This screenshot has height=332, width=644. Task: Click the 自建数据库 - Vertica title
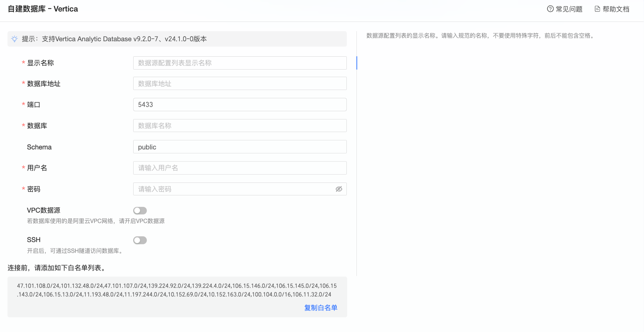pyautogui.click(x=43, y=9)
